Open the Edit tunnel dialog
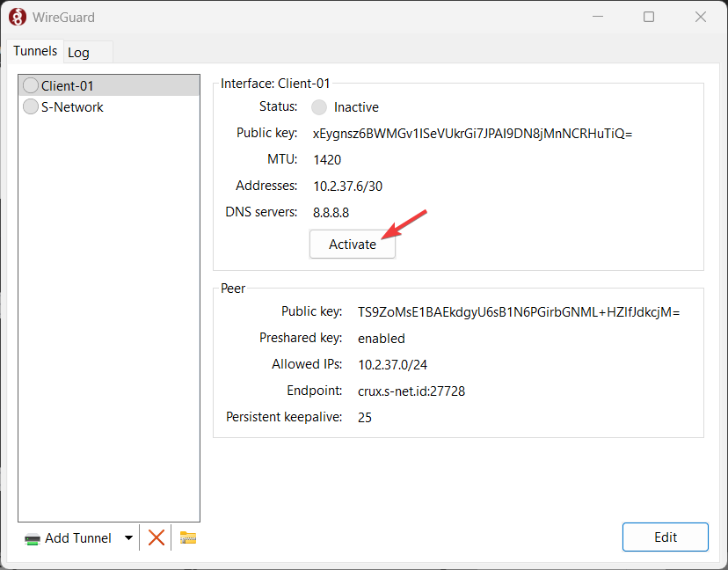 click(666, 537)
